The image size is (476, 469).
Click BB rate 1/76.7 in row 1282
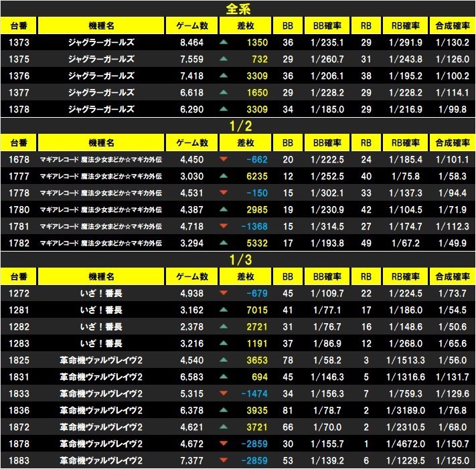click(x=327, y=326)
